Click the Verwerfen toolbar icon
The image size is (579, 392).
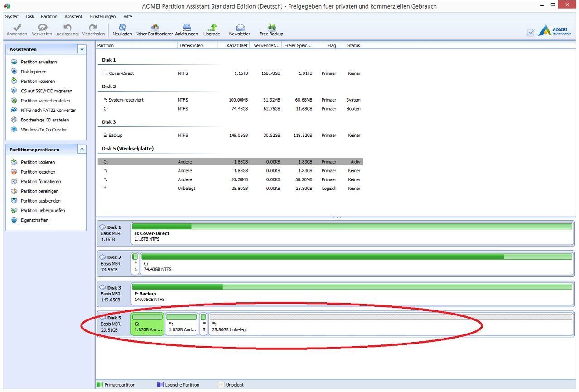pos(42,30)
